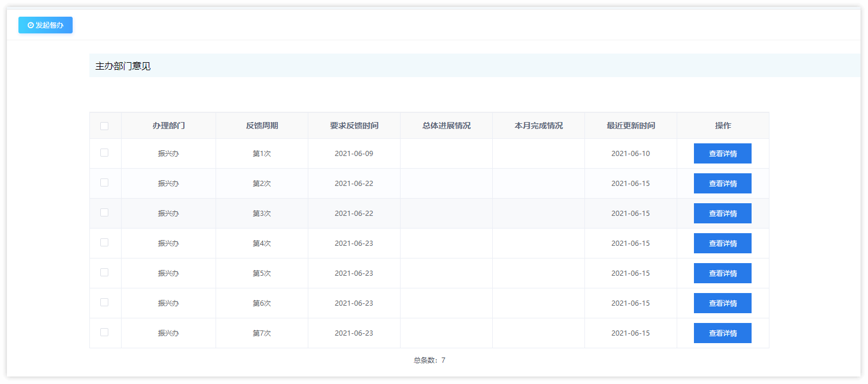Click the 发起督办 button

pyautogui.click(x=46, y=25)
